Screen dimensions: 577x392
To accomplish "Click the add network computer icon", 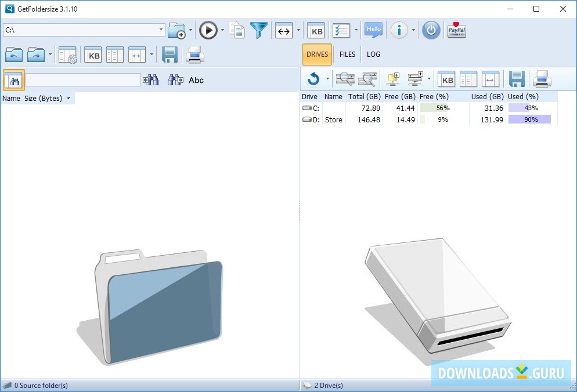I will pyautogui.click(x=393, y=79).
